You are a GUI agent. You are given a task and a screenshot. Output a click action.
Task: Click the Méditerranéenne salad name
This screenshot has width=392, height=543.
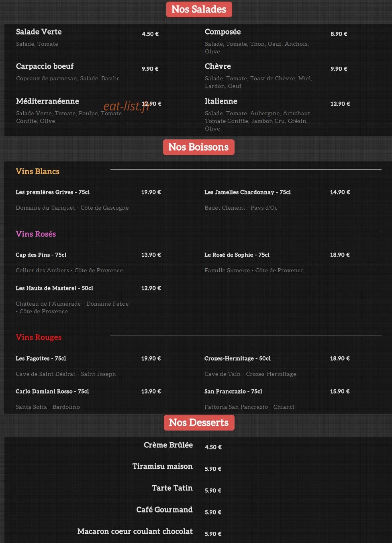(x=47, y=101)
